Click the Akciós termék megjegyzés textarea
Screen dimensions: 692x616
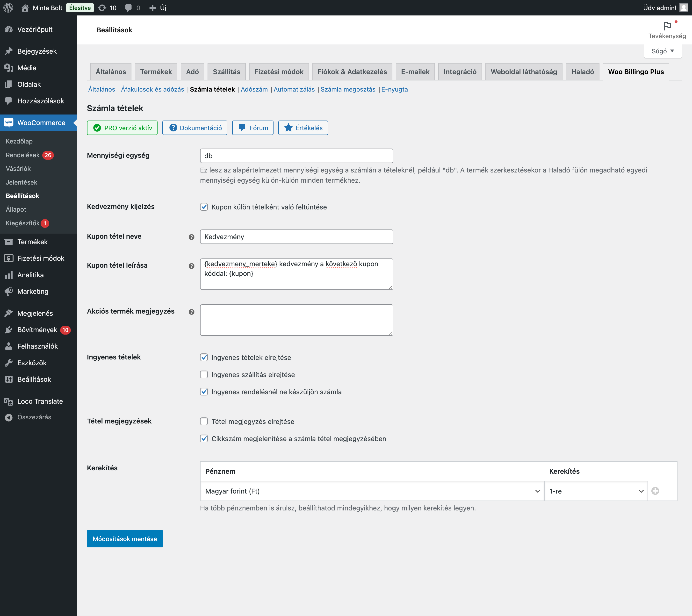[296, 320]
